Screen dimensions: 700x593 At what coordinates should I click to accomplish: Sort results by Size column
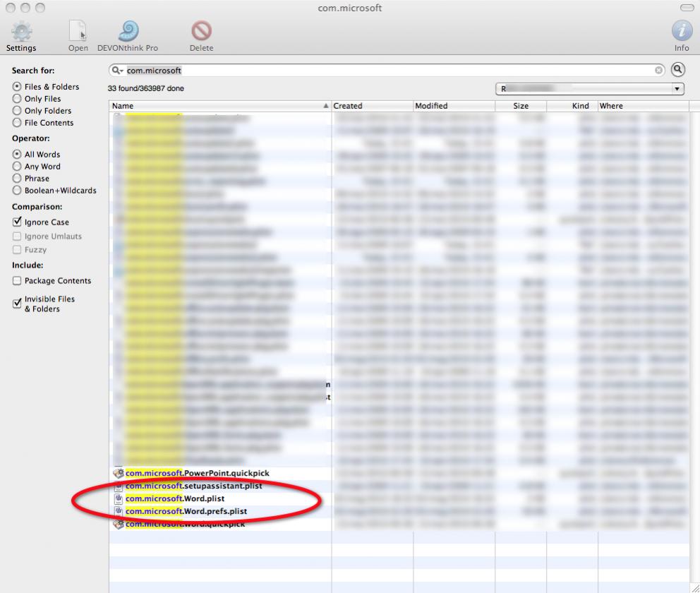(x=521, y=106)
